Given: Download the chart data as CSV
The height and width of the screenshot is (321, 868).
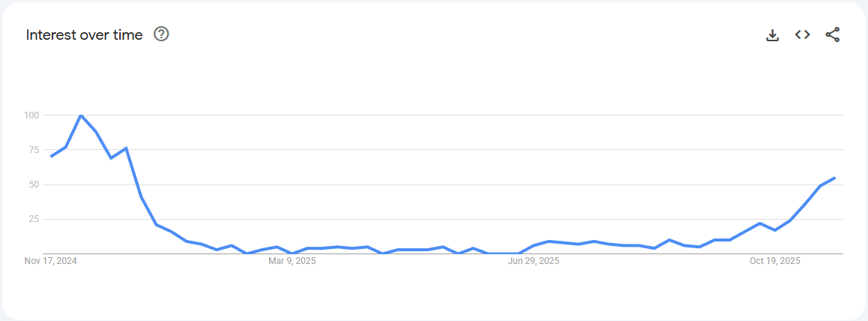Looking at the screenshot, I should tap(773, 34).
